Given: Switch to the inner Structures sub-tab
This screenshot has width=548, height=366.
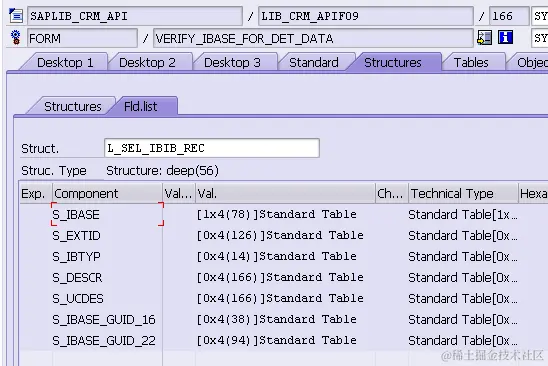Looking at the screenshot, I should click(x=73, y=106).
